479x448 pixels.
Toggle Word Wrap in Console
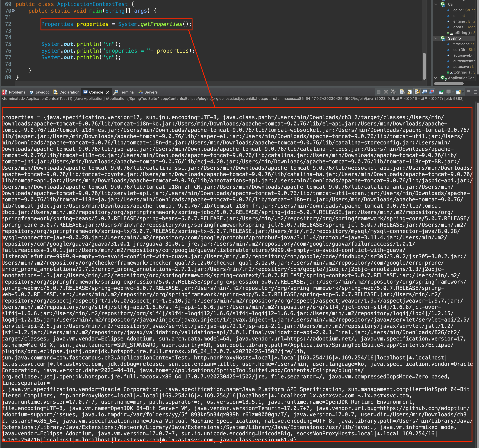point(417,92)
